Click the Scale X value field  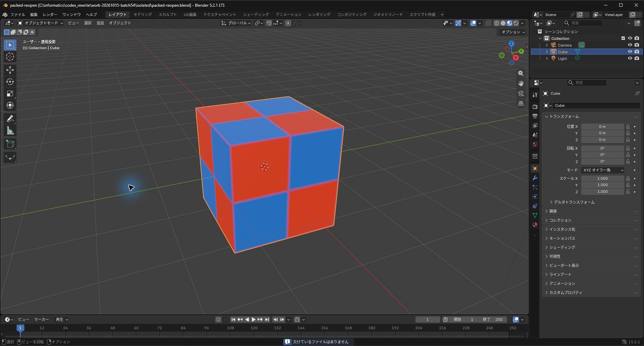coord(602,179)
